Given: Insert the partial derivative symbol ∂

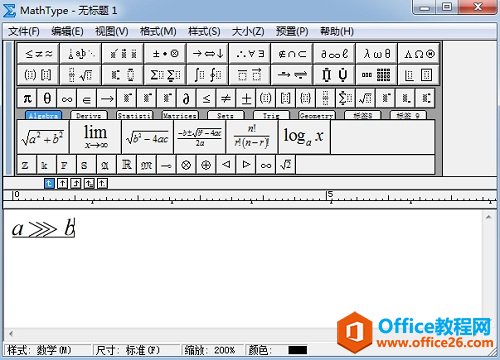Looking at the screenshot, I should point(186,98).
